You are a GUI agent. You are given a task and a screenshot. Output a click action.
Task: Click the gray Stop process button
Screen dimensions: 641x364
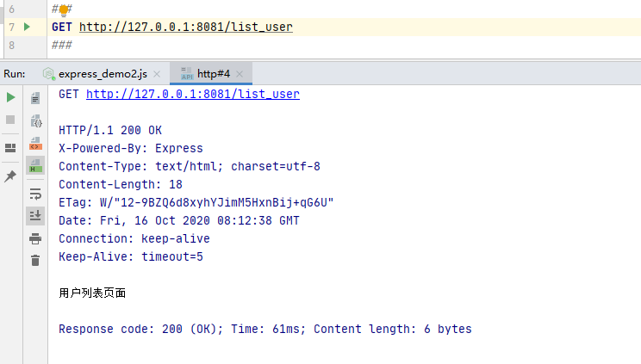click(11, 120)
